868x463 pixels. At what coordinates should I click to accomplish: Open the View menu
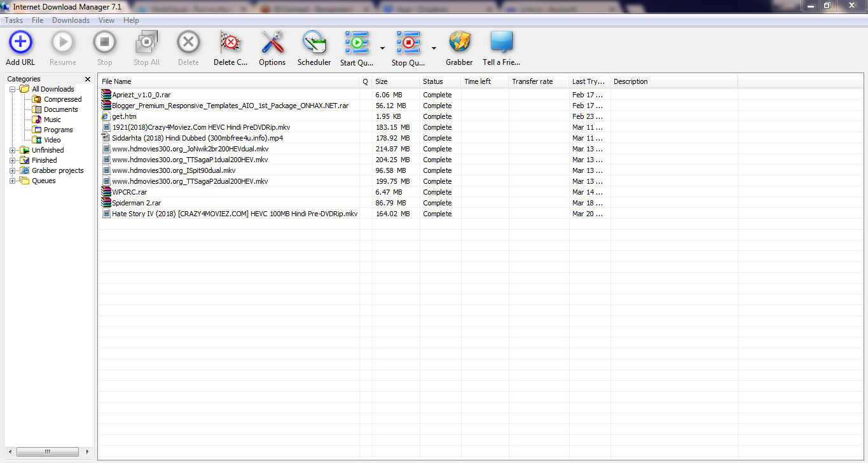[107, 20]
